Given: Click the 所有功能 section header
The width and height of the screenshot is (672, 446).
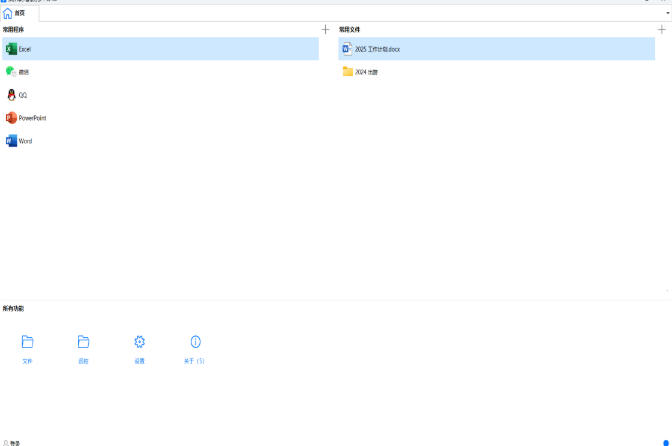Looking at the screenshot, I should pos(14,308).
